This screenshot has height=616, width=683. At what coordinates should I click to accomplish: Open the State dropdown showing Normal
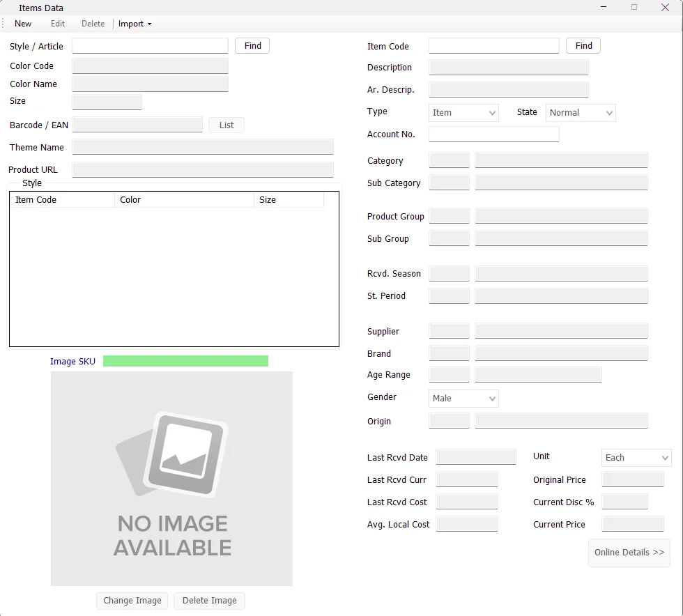[580, 113]
